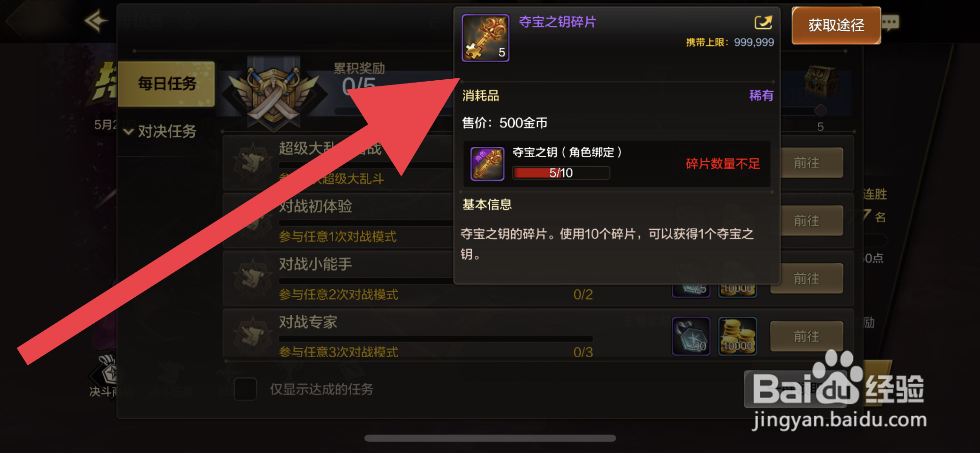The width and height of the screenshot is (980, 453).
Task: Click 前往 for 对战专家 task
Action: tap(807, 336)
